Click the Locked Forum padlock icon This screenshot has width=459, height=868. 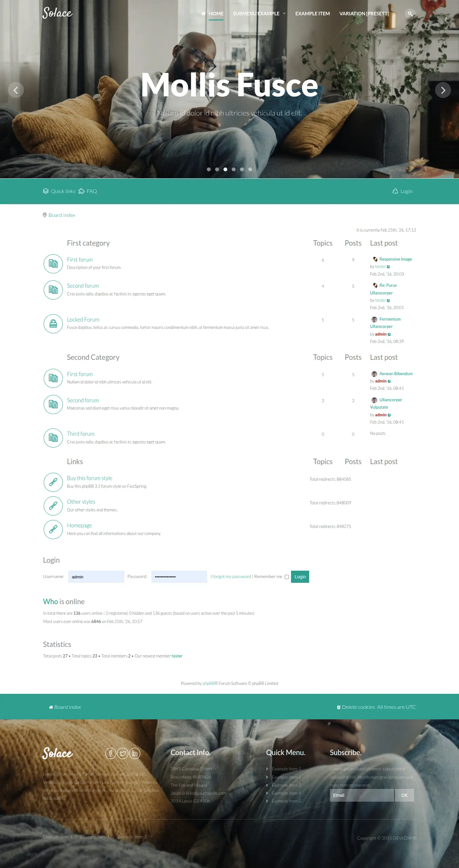click(x=53, y=323)
